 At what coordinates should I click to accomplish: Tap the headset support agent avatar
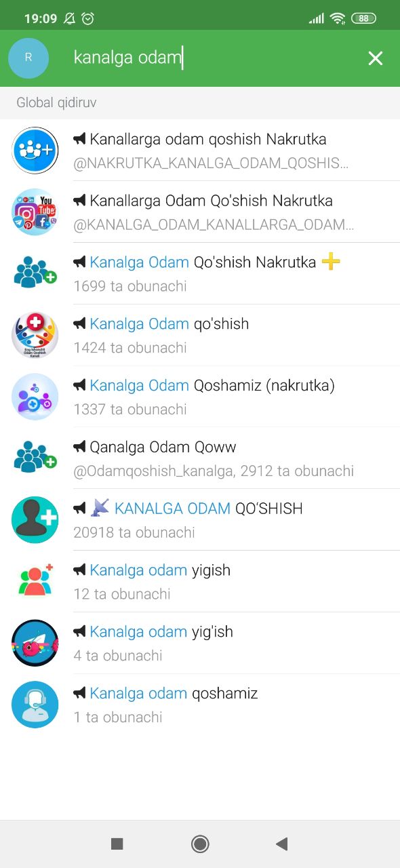coord(35,705)
